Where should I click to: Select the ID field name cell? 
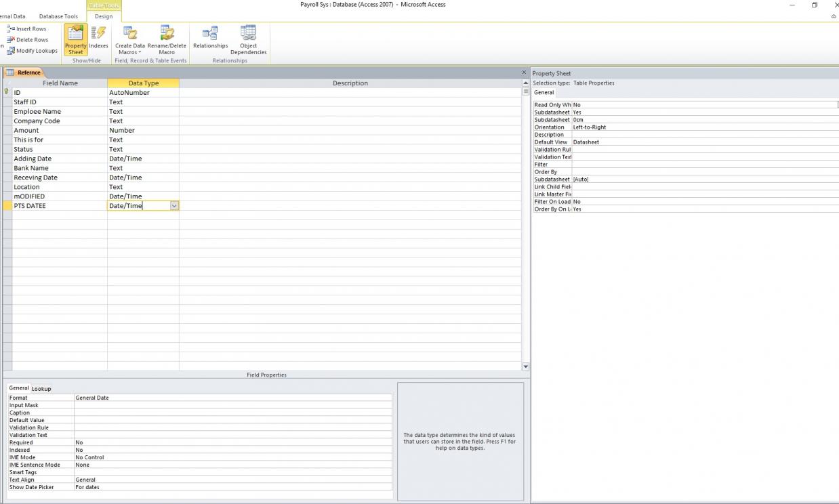(x=60, y=93)
